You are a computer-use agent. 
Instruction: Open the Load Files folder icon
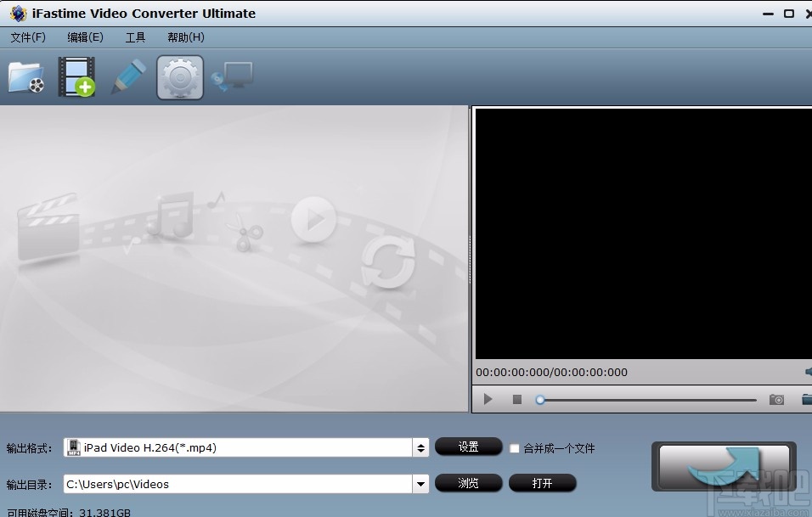26,76
